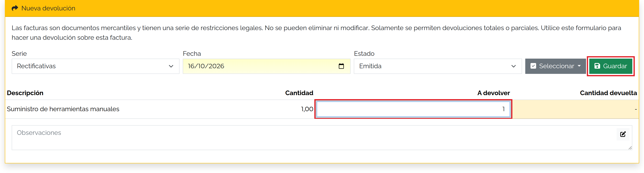This screenshot has height=173, width=644.
Task: Click the 'Cantidad' column header
Action: (x=299, y=93)
